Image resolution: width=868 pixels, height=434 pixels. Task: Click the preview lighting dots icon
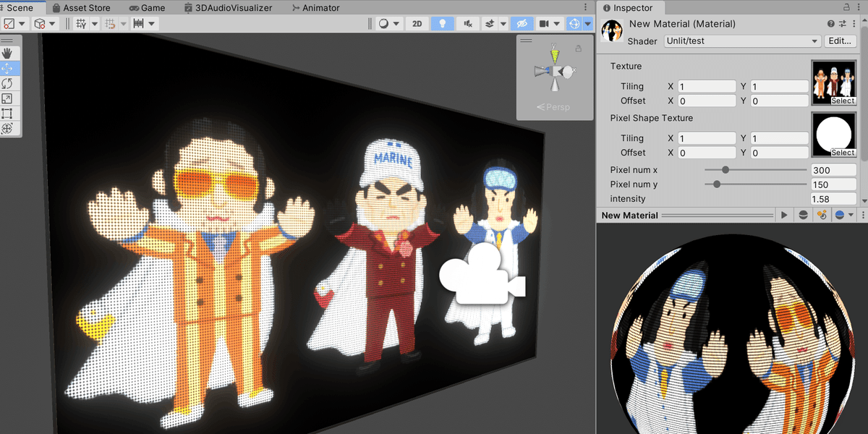click(x=821, y=215)
